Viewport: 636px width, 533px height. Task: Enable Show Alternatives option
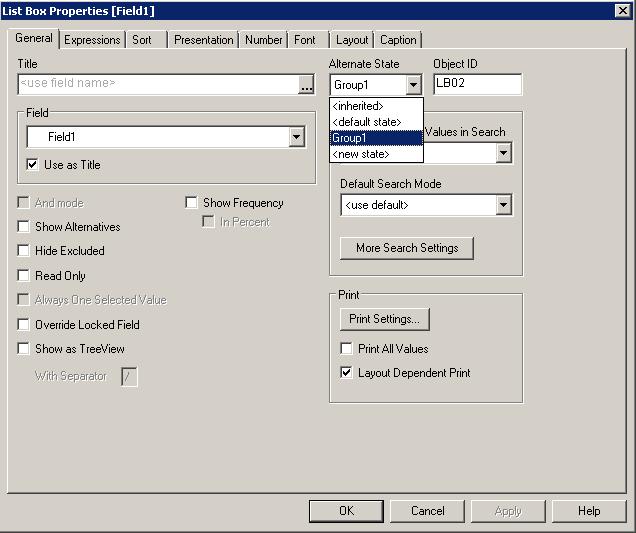pos(25,227)
